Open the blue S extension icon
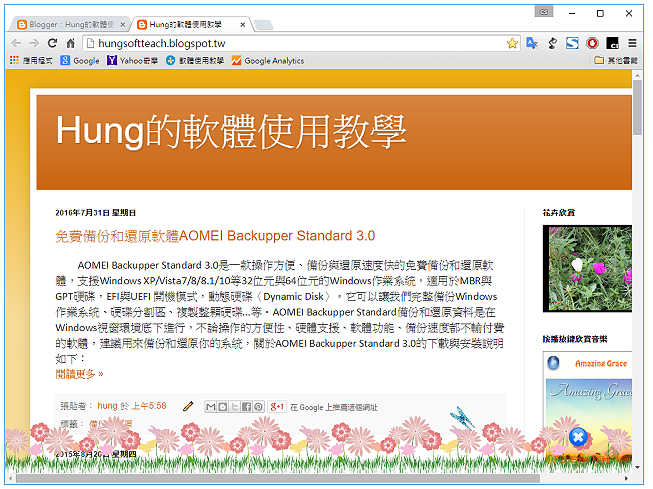The image size is (653, 489). (572, 43)
